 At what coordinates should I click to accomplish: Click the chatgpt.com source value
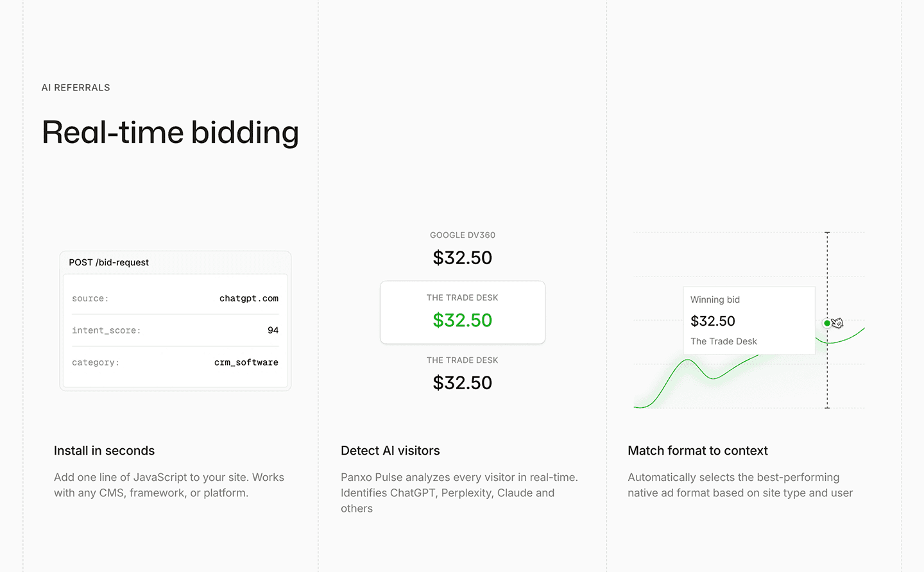pyautogui.click(x=249, y=298)
